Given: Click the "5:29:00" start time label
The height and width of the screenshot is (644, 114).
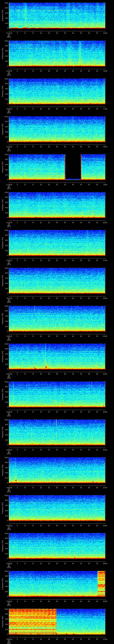Looking at the screenshot, I should click(9, 601).
